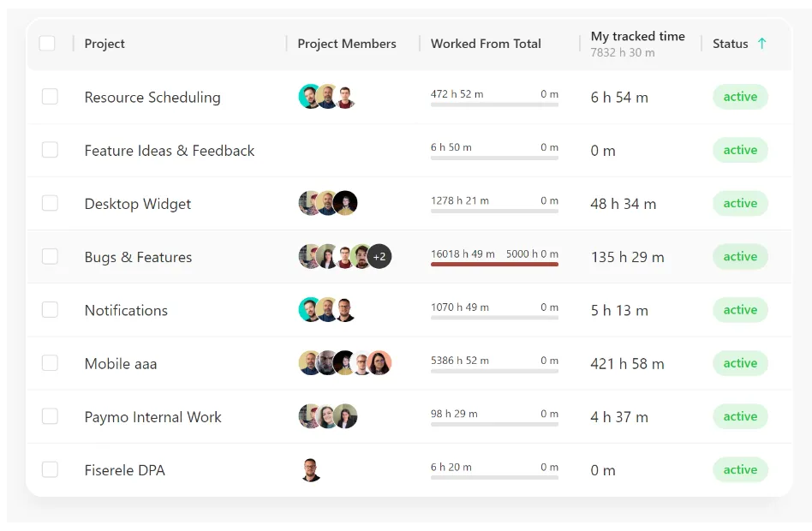Sort by the Project column header
The width and height of the screenshot is (812, 531).
104,44
